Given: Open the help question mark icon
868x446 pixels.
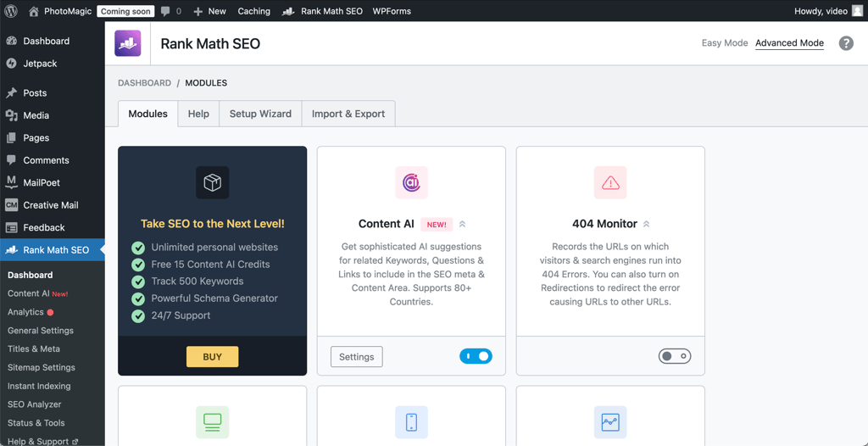Looking at the screenshot, I should [x=846, y=43].
